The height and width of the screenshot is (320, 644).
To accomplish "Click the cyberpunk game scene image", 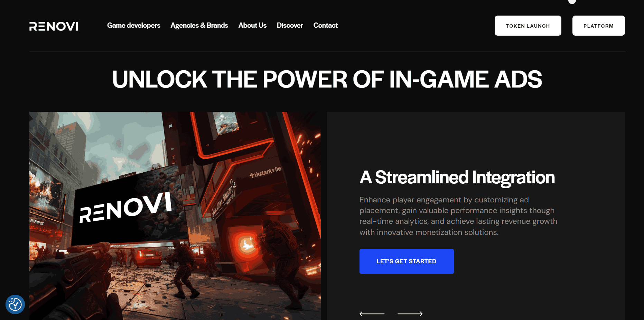I will [175, 216].
